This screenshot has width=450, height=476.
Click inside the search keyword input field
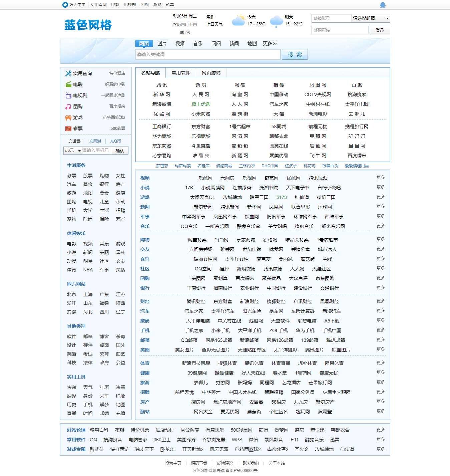pyautogui.click(x=207, y=54)
